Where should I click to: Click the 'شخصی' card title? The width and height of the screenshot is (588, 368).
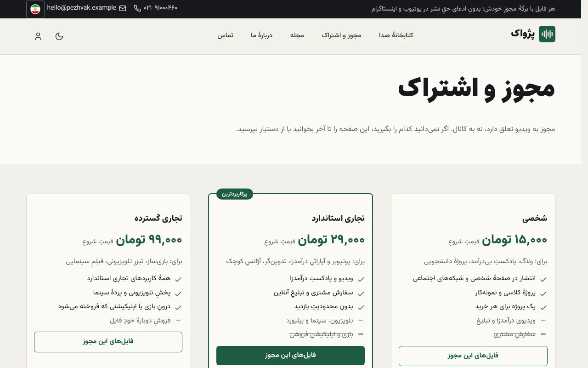(535, 218)
